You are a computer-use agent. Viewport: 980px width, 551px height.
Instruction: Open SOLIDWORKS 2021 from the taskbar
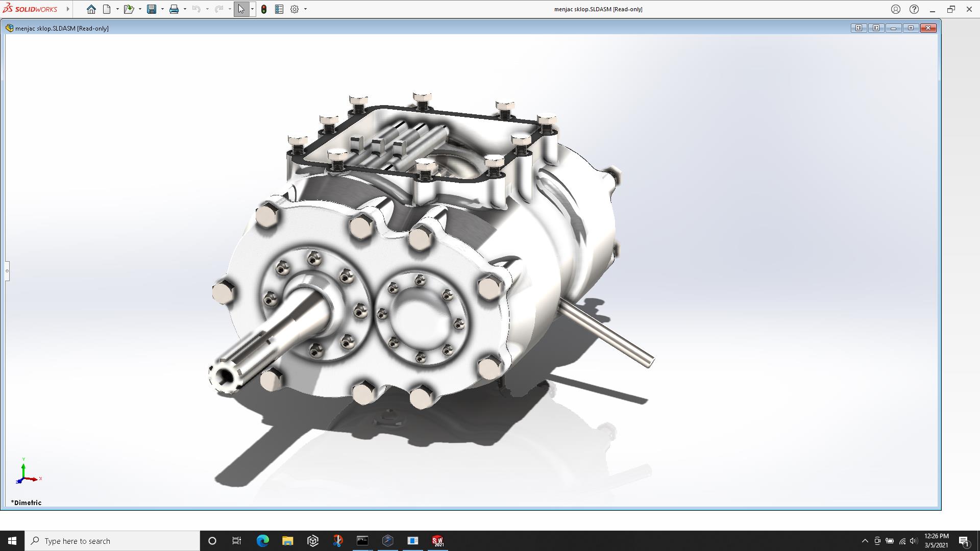pyautogui.click(x=437, y=541)
